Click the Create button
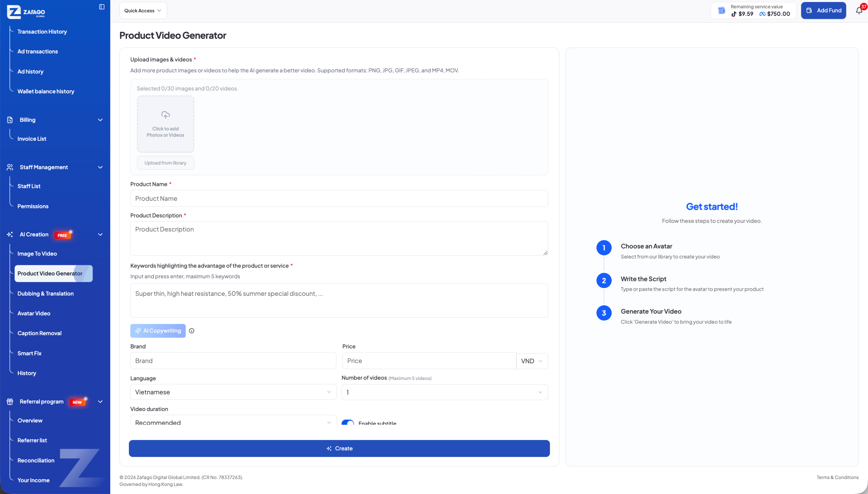Screen dimensions: 868x494 pyautogui.click(x=339, y=449)
